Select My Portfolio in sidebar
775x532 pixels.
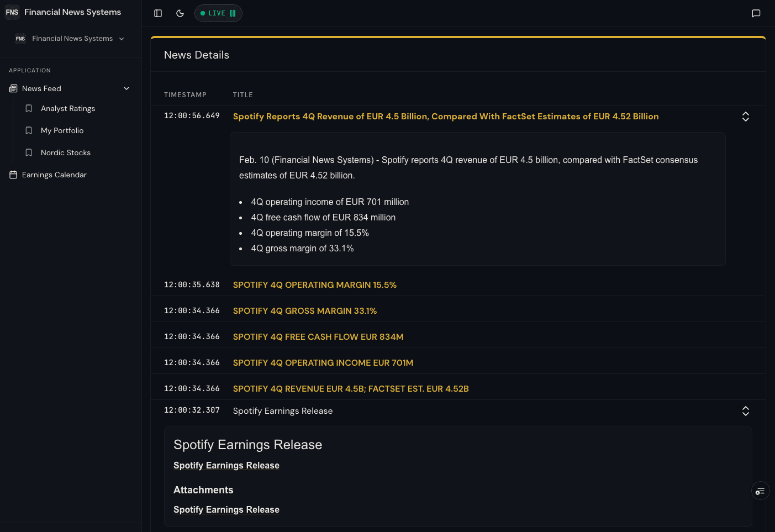(x=62, y=130)
